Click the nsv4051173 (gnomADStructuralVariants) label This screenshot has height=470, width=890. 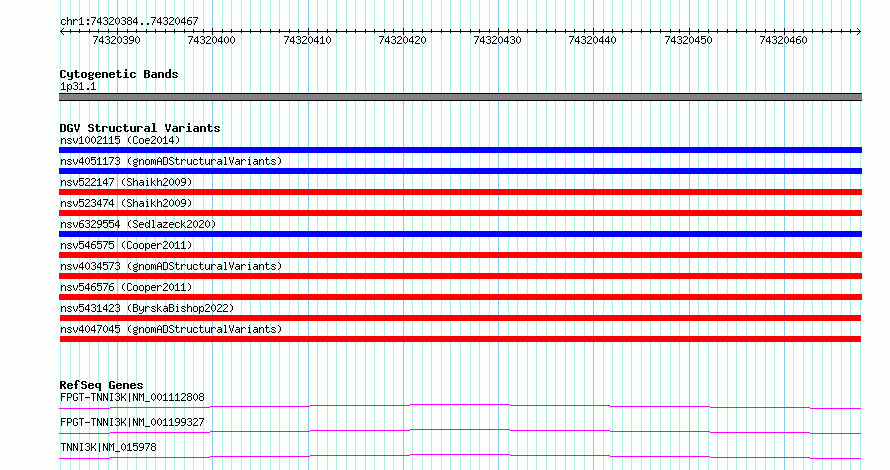click(x=171, y=161)
